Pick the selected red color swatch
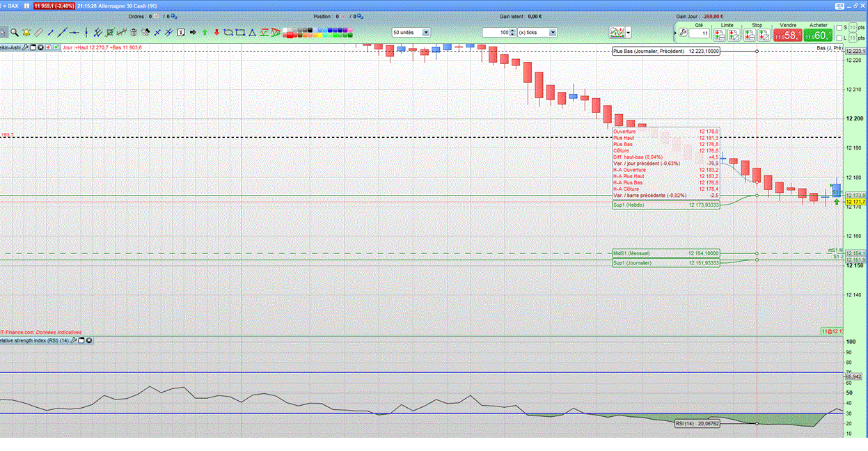 290,35
